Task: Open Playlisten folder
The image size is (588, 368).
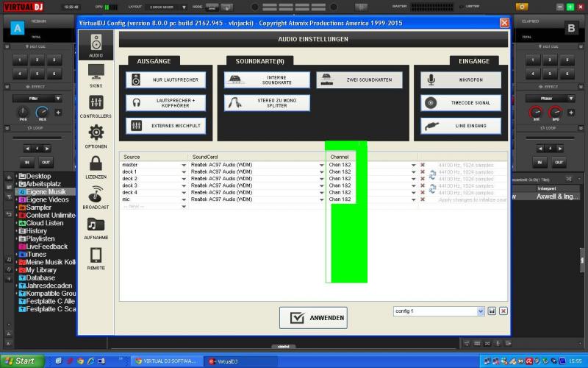Action: click(x=37, y=238)
